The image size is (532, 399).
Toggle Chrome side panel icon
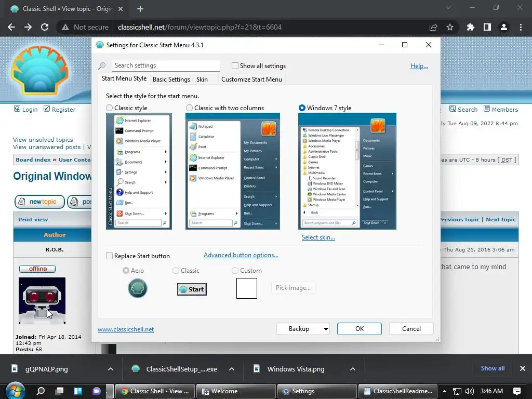pyautogui.click(x=487, y=27)
